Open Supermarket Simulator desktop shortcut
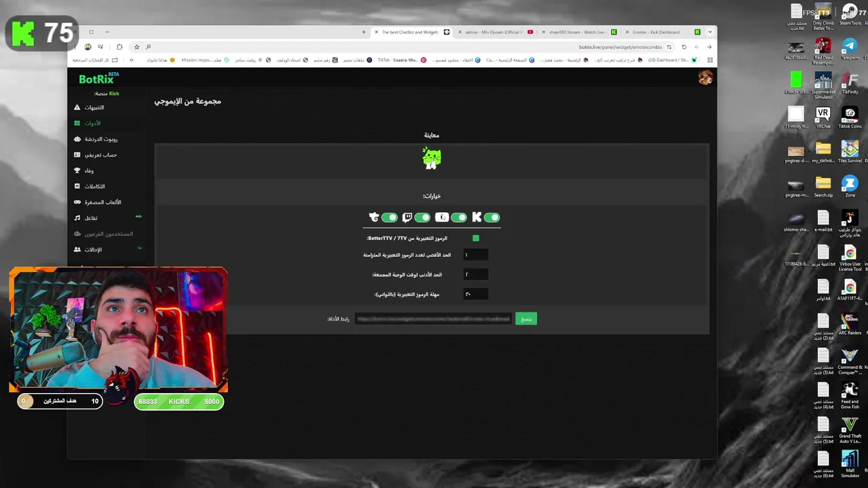The height and width of the screenshot is (488, 868). point(823,85)
